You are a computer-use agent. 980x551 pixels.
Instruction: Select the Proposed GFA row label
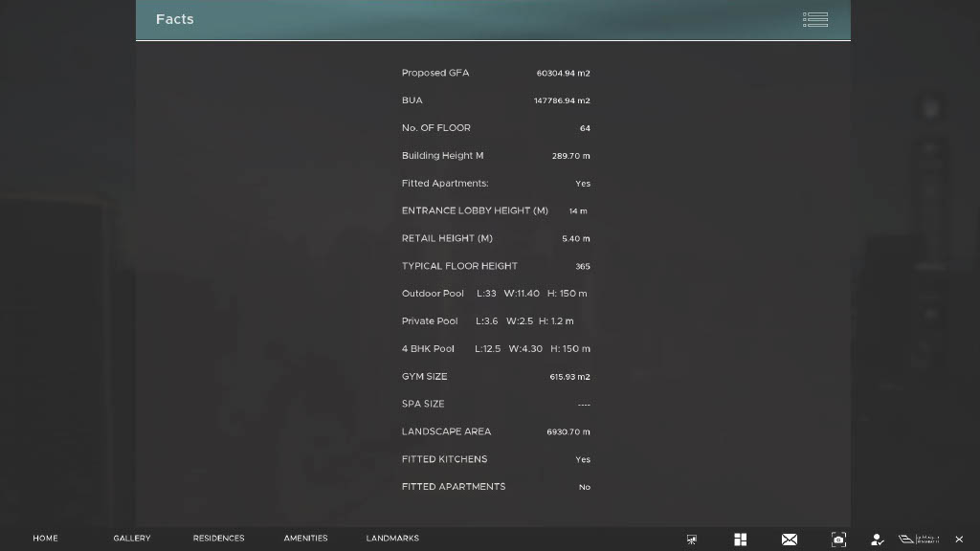point(435,73)
